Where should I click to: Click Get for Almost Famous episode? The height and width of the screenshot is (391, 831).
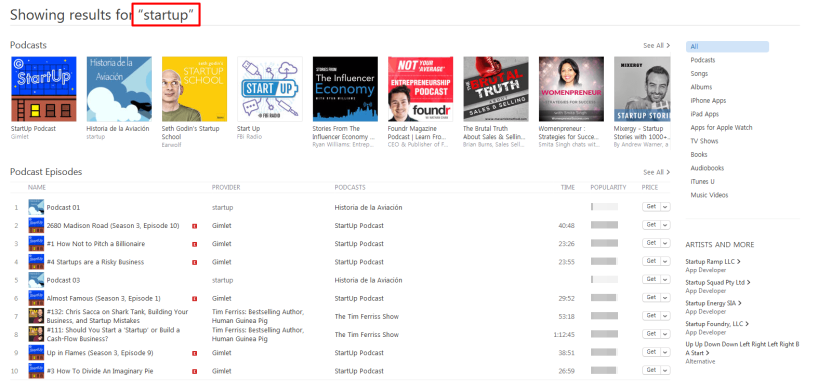point(651,297)
